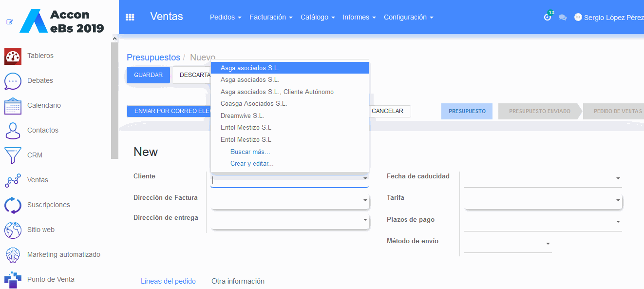Switch to Otra información tab
This screenshot has width=644, height=289.
238,281
